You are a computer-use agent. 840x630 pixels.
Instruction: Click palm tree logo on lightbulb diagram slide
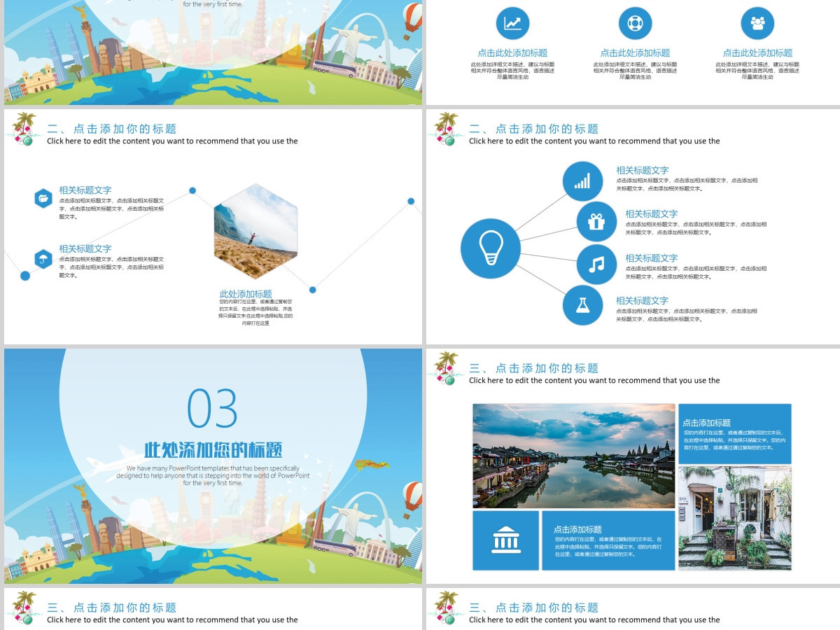(x=447, y=129)
